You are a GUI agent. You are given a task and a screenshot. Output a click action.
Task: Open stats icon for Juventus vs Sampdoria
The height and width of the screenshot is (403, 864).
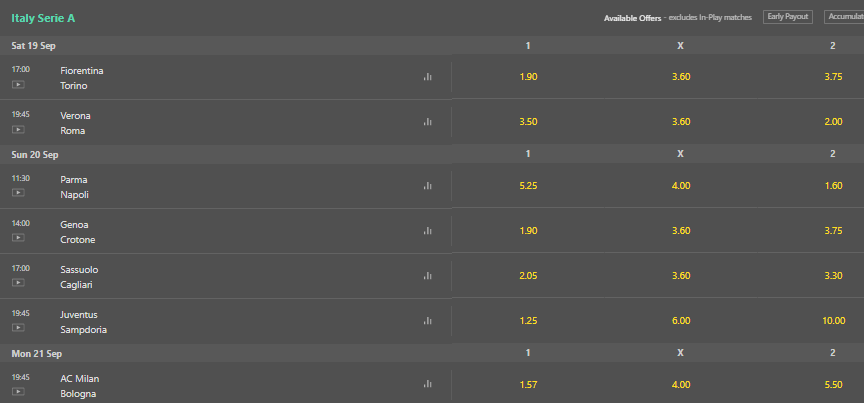[x=428, y=320]
